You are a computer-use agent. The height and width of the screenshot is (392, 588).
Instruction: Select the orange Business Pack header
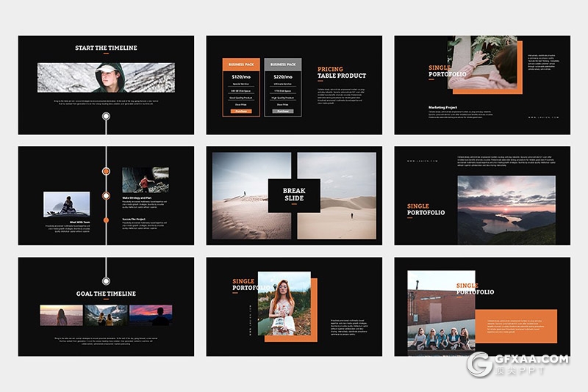[x=241, y=64]
